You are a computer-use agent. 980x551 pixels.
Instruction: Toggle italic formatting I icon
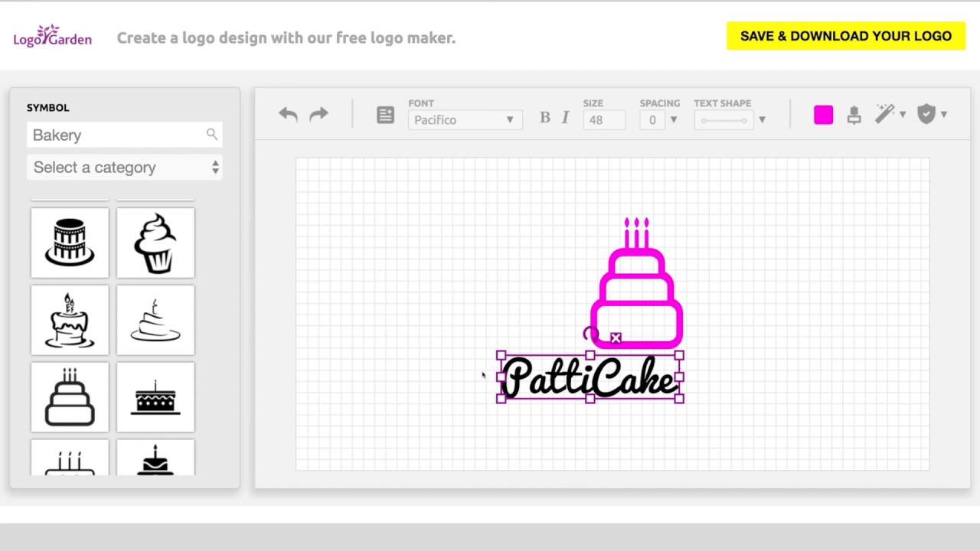pyautogui.click(x=565, y=118)
